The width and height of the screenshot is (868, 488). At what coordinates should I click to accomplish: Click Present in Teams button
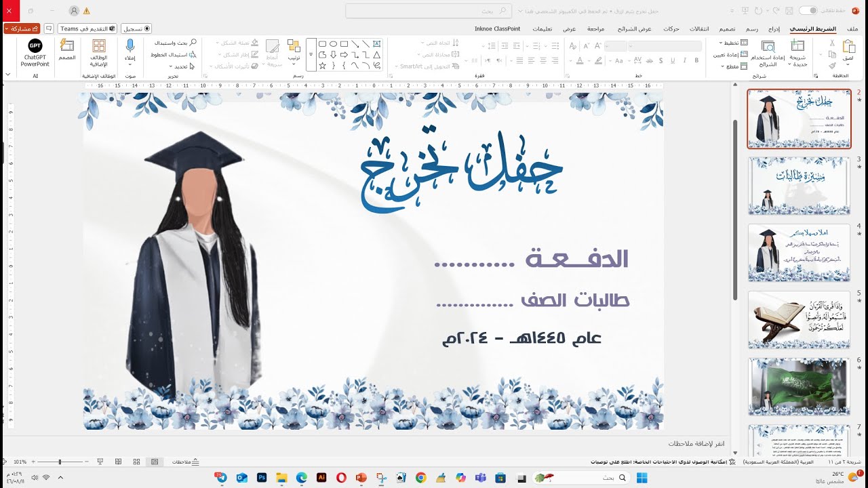pyautogui.click(x=87, y=28)
